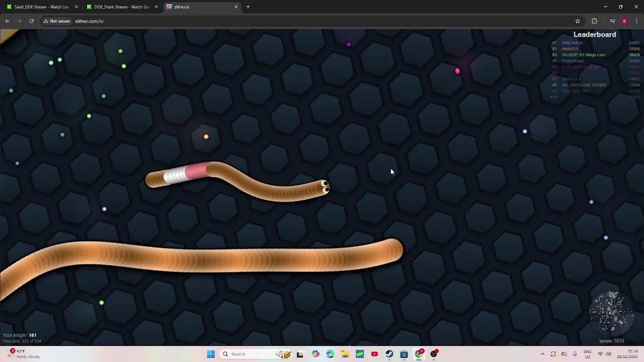
Task: Open the Chrome profile avatar
Action: pyautogui.click(x=624, y=21)
